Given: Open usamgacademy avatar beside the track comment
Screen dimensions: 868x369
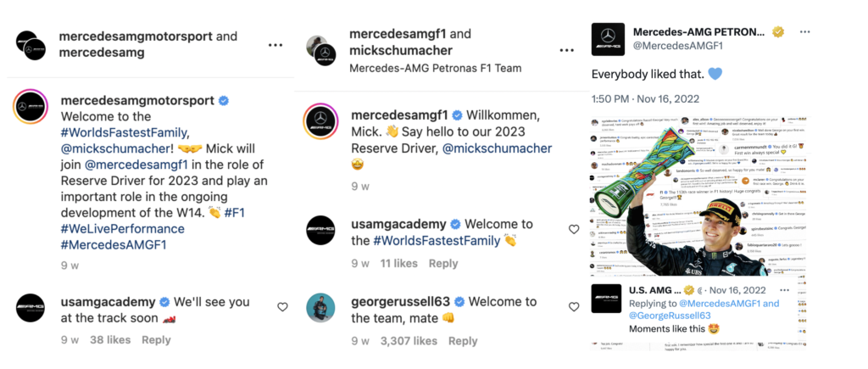Looking at the screenshot, I should tap(30, 307).
